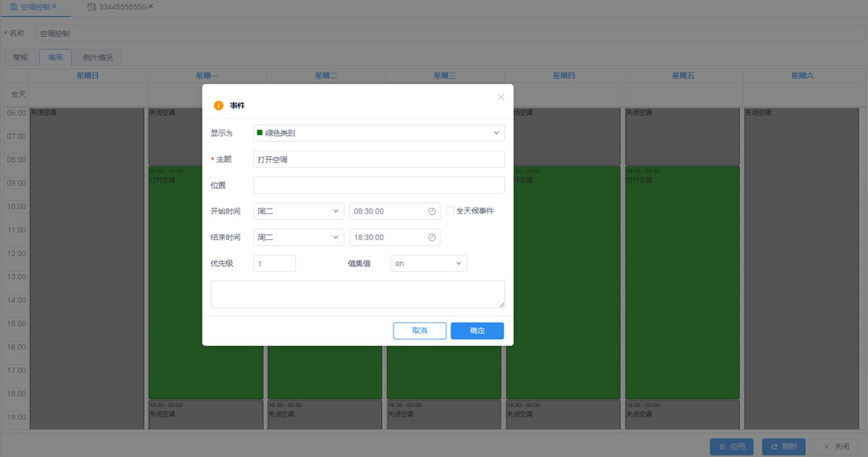Screen dimensions: 868x457
Task: Click the clock icon in the 结束时间 field
Action: (x=432, y=237)
